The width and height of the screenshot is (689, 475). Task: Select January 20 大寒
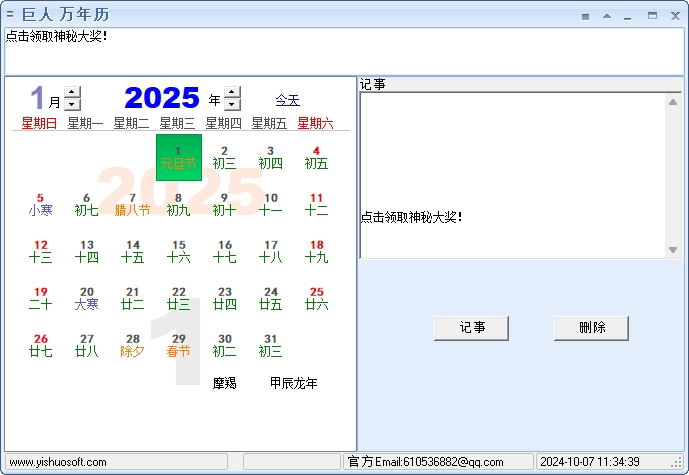coord(87,298)
